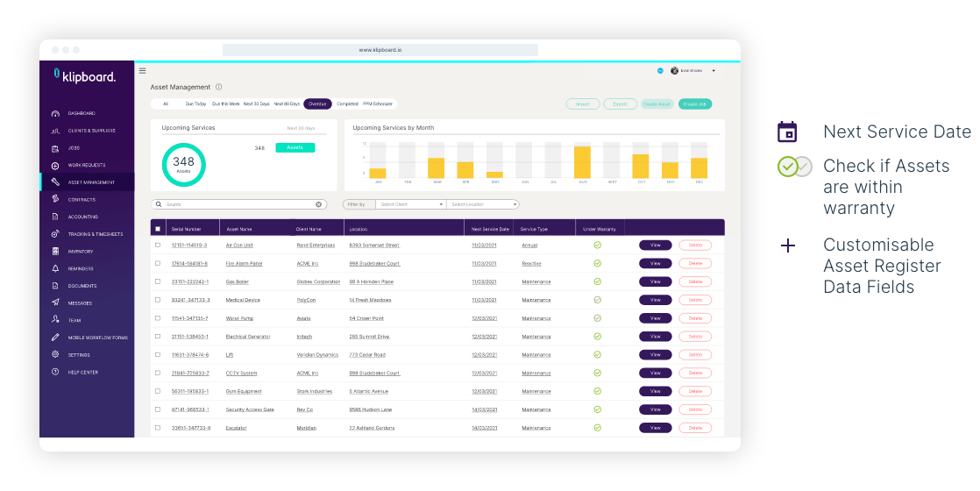This screenshot has height=491, width=980.
Task: Open the Contracts sidebar icon
Action: 55,200
